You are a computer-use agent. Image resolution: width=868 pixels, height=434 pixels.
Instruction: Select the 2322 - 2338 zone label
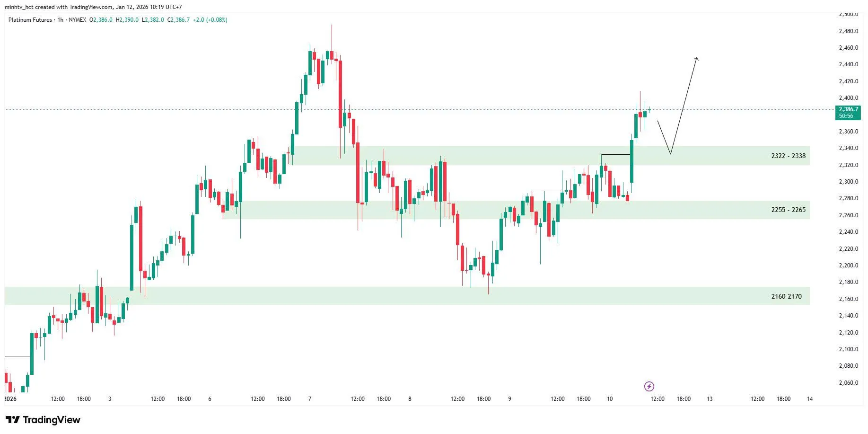[788, 156]
